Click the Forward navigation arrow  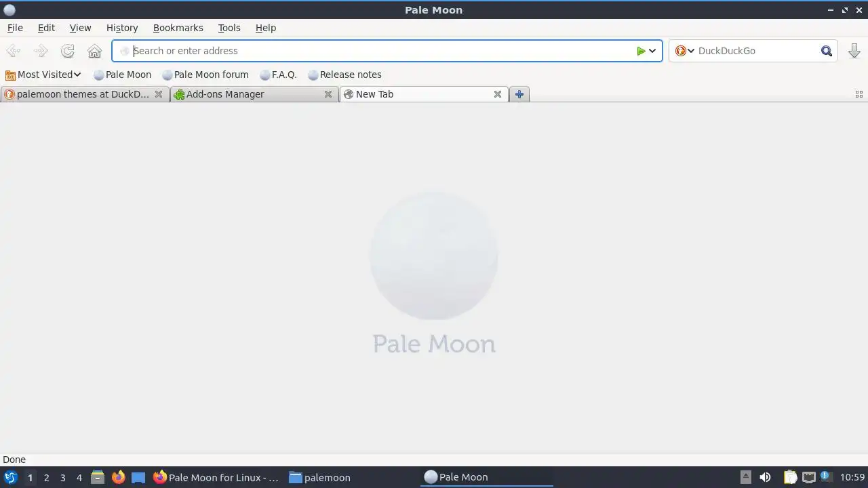click(x=41, y=51)
